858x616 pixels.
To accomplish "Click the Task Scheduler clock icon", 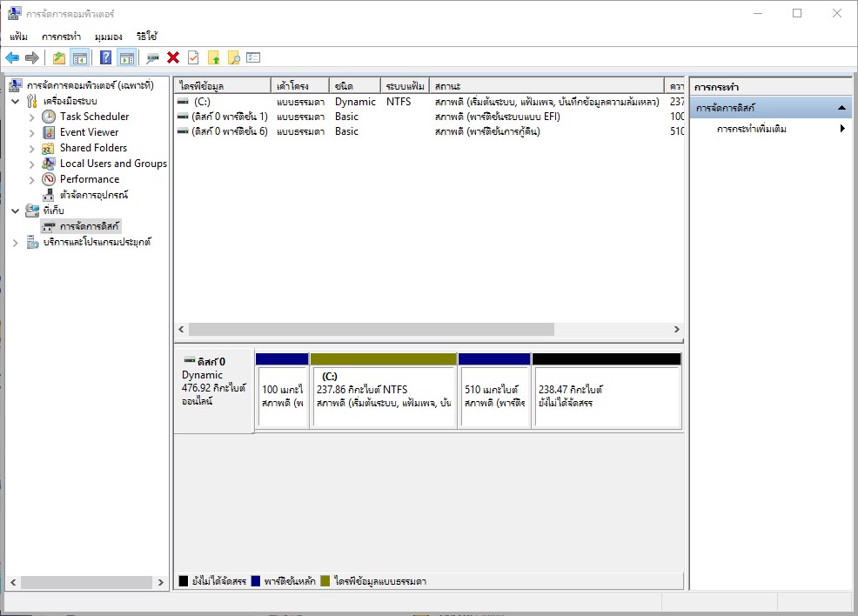I will (49, 117).
